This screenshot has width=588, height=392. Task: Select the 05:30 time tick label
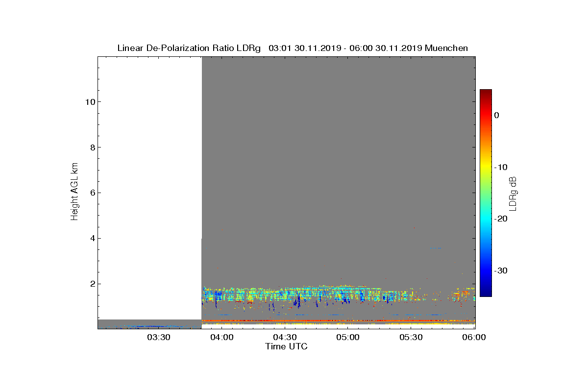(x=412, y=337)
